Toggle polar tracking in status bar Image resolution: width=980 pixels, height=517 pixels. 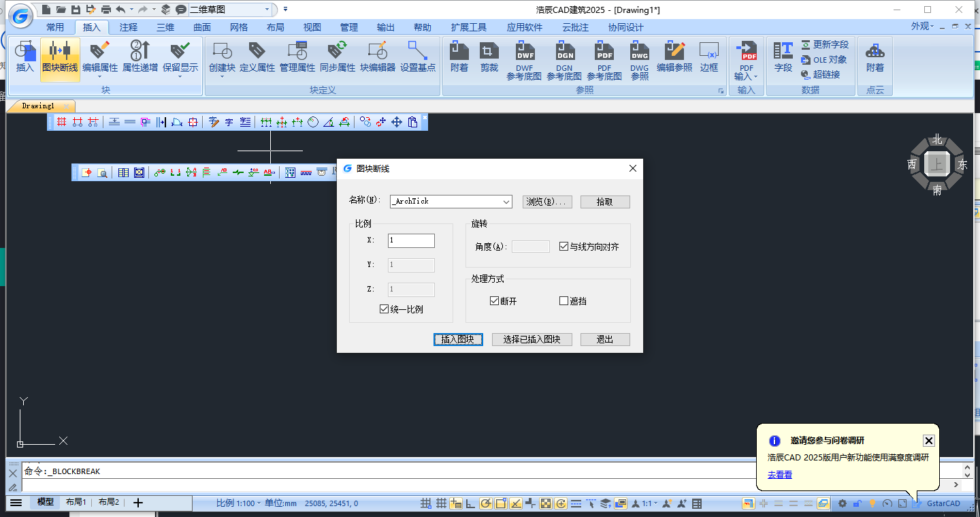[485, 503]
